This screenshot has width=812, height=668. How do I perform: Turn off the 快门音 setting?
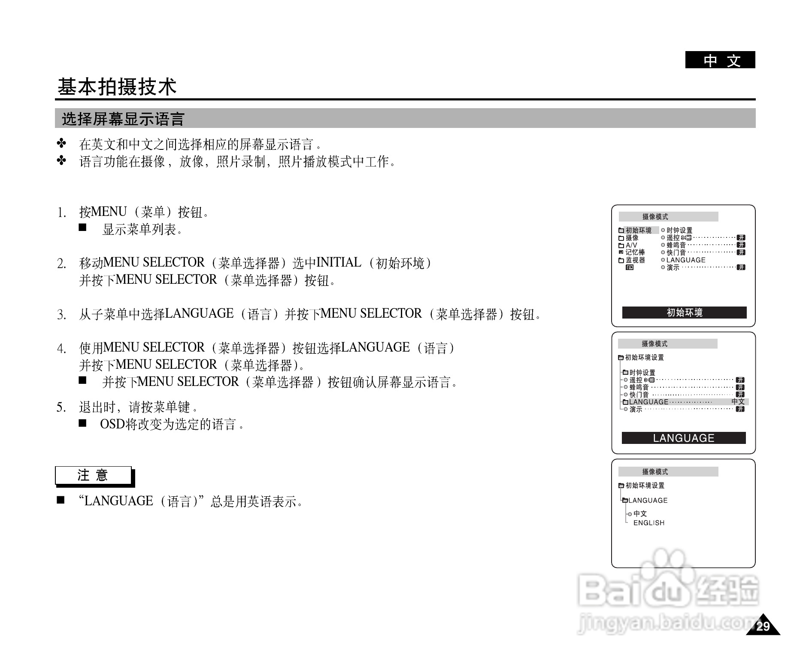(x=740, y=252)
